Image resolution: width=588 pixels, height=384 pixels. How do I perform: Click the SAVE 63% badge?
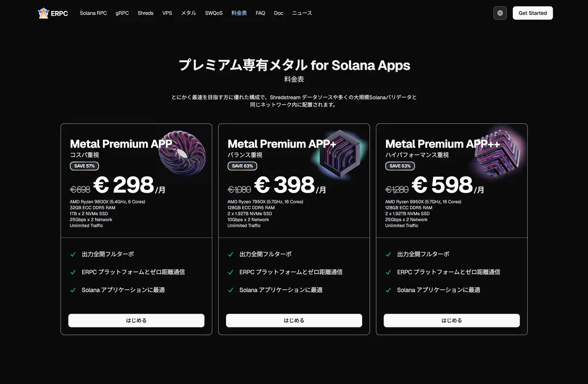click(242, 166)
